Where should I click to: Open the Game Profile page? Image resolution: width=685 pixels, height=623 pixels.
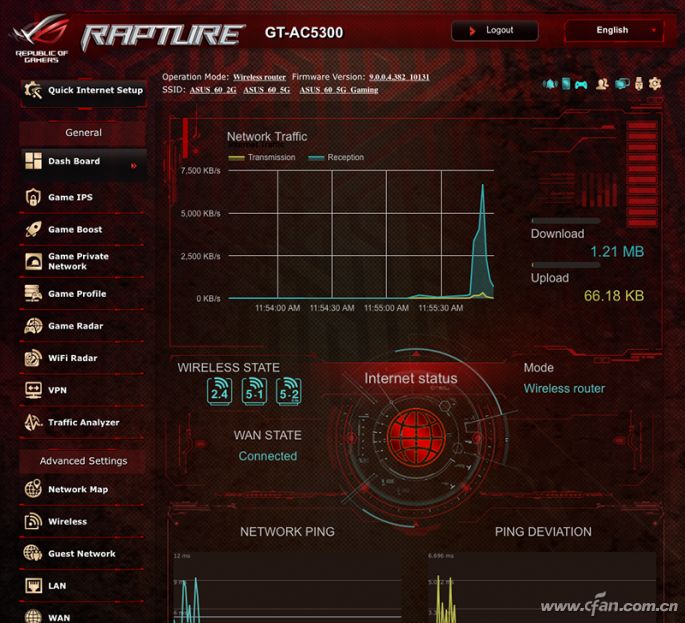tap(83, 294)
